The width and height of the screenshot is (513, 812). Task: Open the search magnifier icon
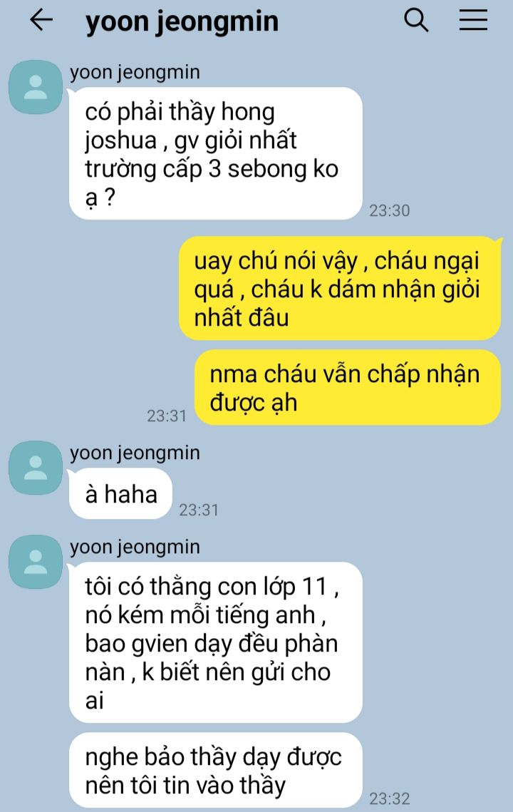click(415, 20)
